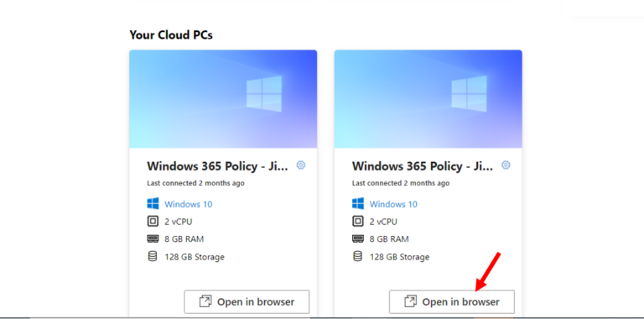The width and height of the screenshot is (644, 319).
Task: Follow Windows 10 link on right card
Action: tap(393, 204)
